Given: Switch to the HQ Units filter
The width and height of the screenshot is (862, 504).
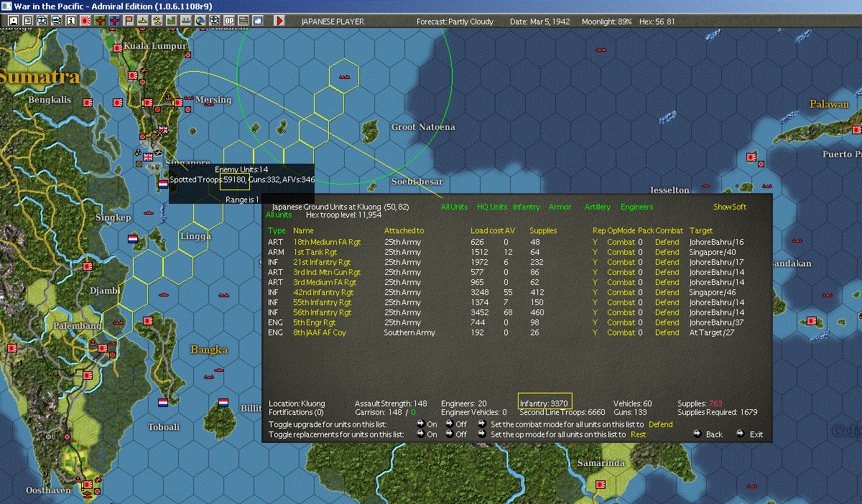Looking at the screenshot, I should coord(491,207).
